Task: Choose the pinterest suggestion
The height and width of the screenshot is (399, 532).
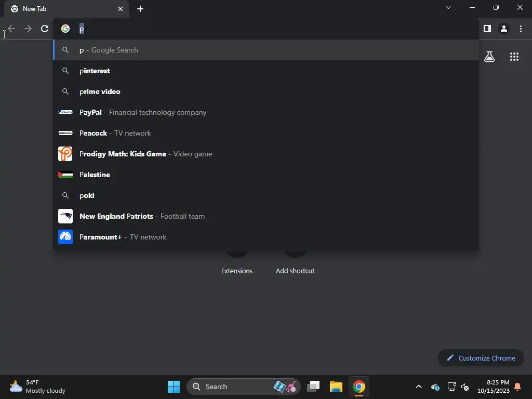Action: coord(266,71)
